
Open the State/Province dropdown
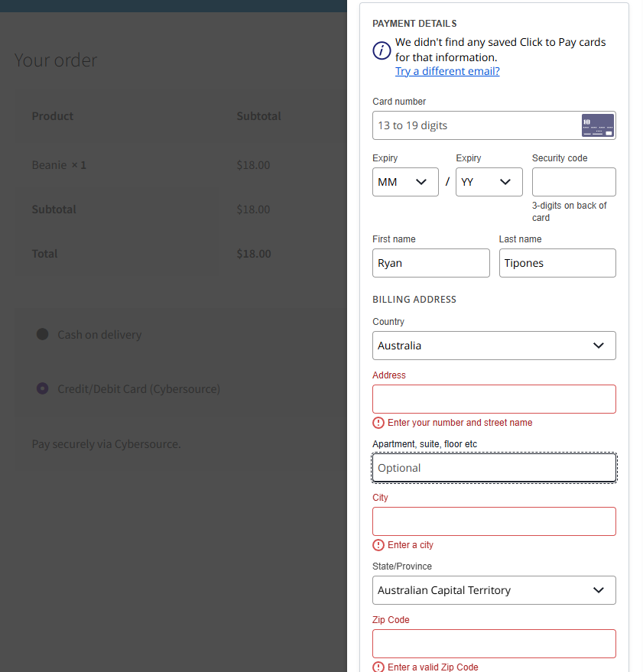[494, 590]
